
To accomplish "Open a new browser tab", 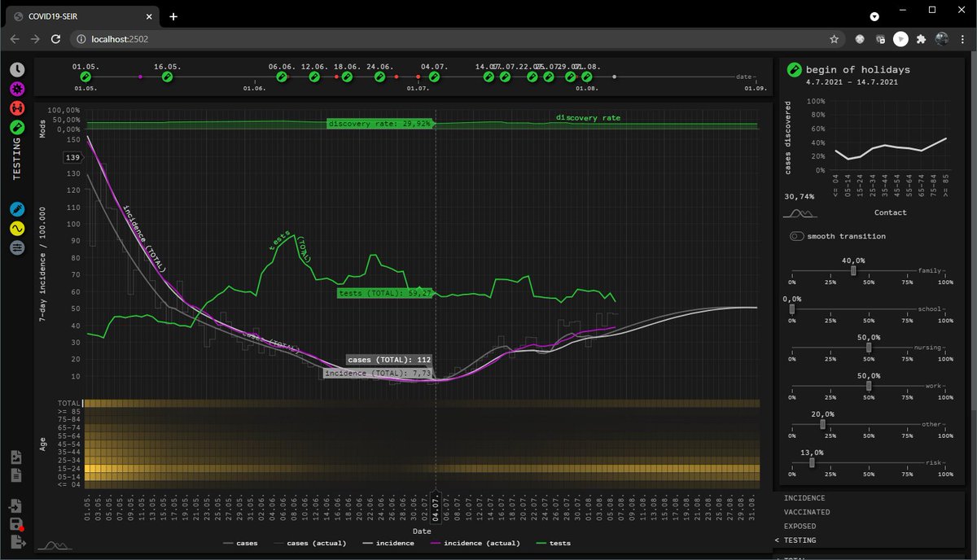I will point(173,16).
